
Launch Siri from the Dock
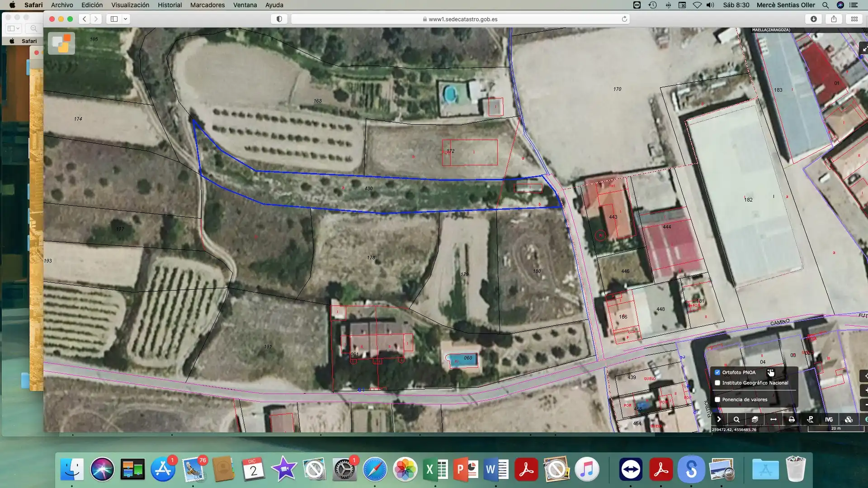pos(102,469)
